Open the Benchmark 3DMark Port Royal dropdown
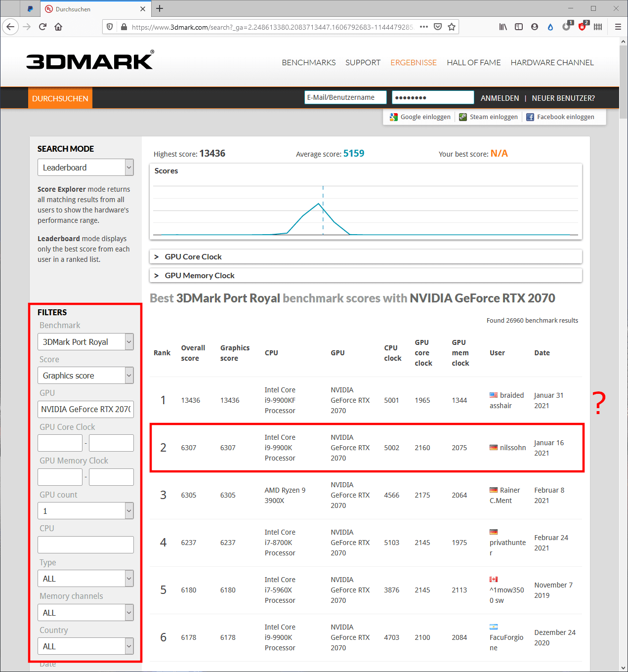The image size is (628, 672). coord(85,342)
